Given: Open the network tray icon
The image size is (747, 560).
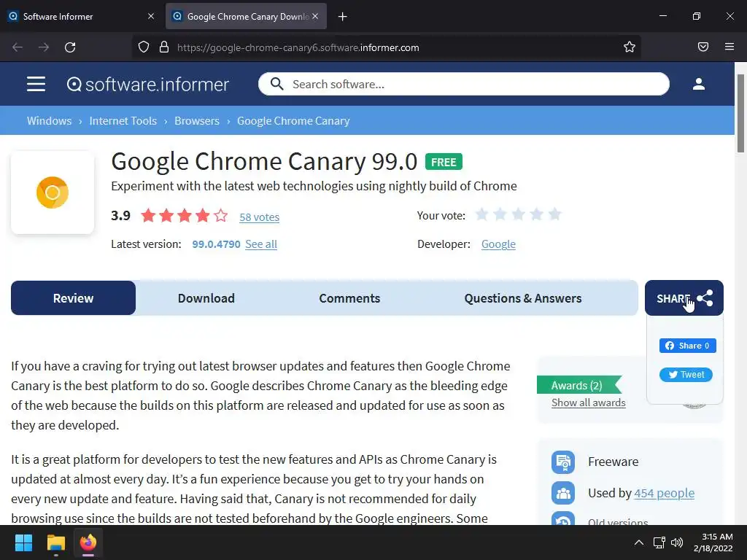Looking at the screenshot, I should click(659, 542).
